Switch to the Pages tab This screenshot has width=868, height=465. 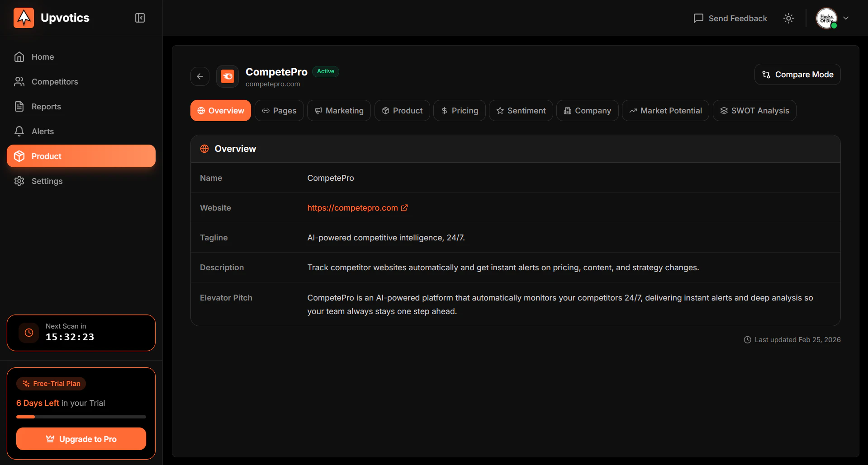point(279,111)
